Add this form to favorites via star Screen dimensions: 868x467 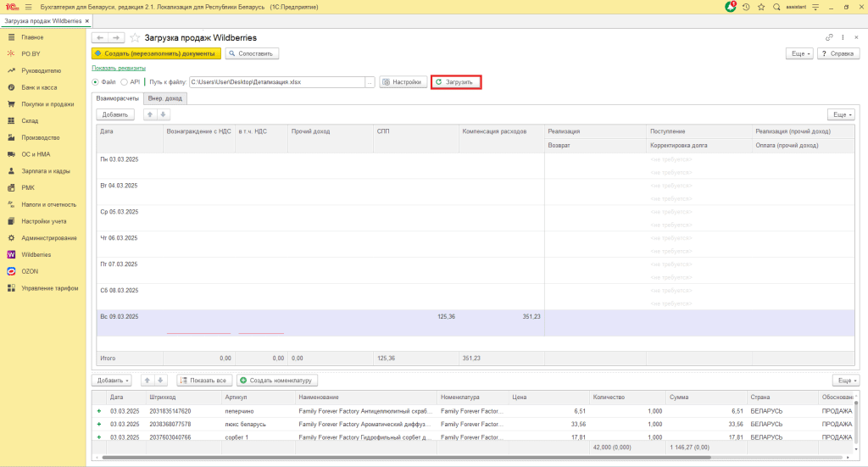click(x=135, y=38)
